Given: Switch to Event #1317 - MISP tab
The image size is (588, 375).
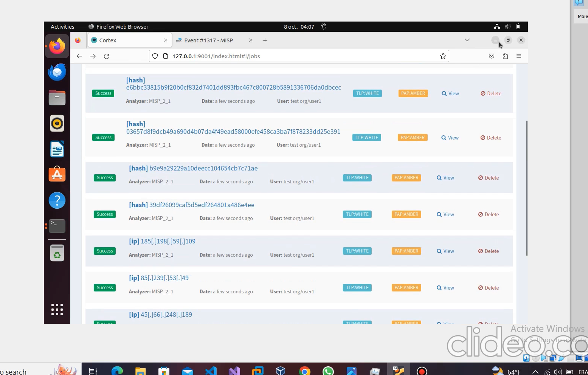Looking at the screenshot, I should pos(214,40).
